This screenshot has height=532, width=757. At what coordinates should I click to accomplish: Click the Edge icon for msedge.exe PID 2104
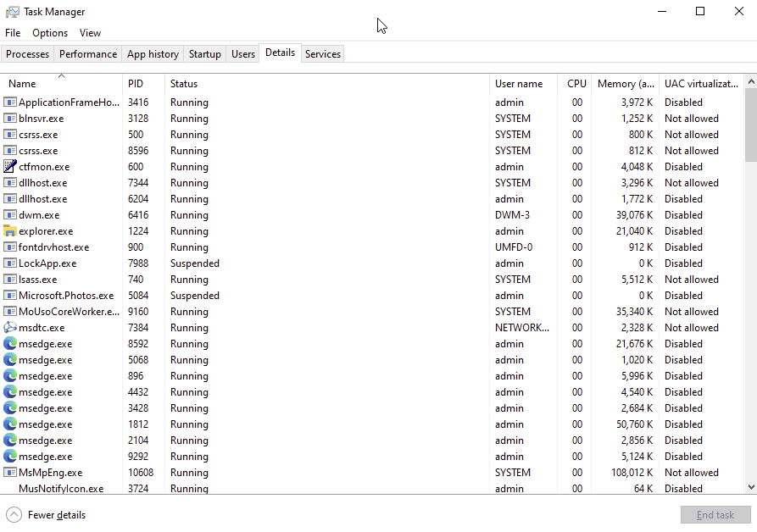tap(9, 441)
